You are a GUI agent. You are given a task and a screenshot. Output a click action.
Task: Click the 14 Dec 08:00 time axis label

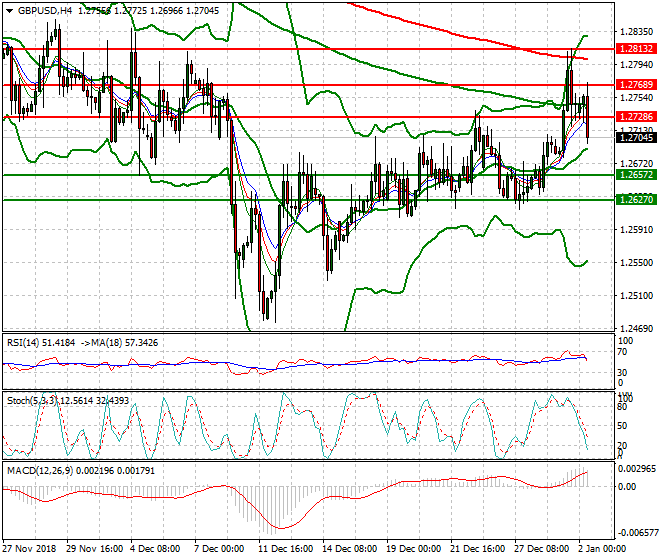coord(350,549)
